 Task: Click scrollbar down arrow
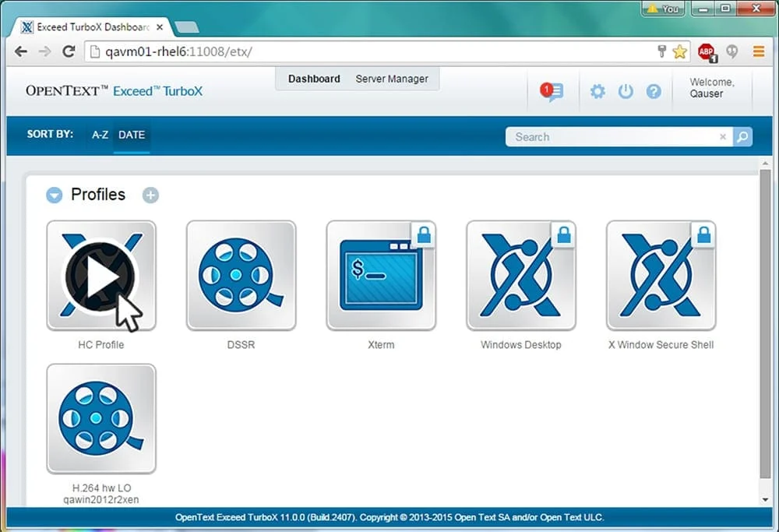click(765, 500)
